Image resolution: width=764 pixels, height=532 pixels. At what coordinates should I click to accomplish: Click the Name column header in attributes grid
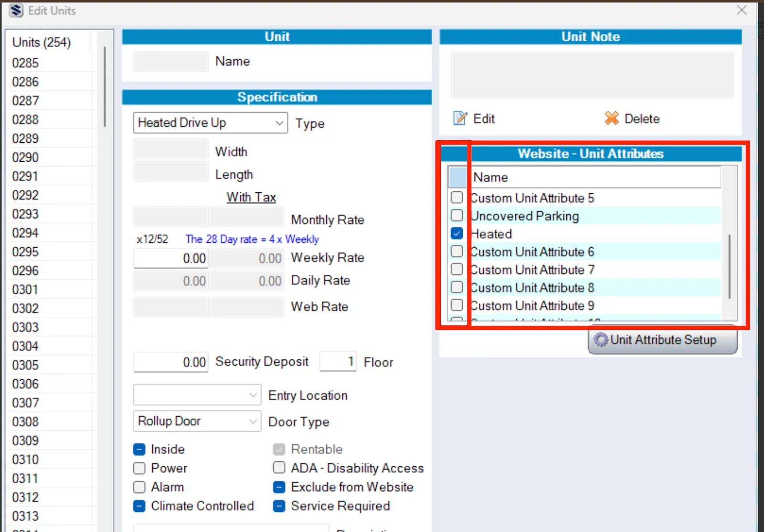tap(595, 177)
